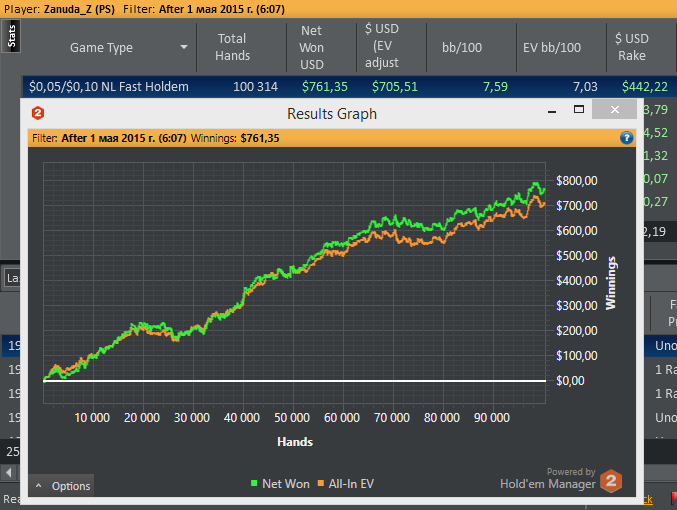The height and width of the screenshot is (510, 677).
Task: Click the $761,35 net won cell in table
Action: (325, 87)
